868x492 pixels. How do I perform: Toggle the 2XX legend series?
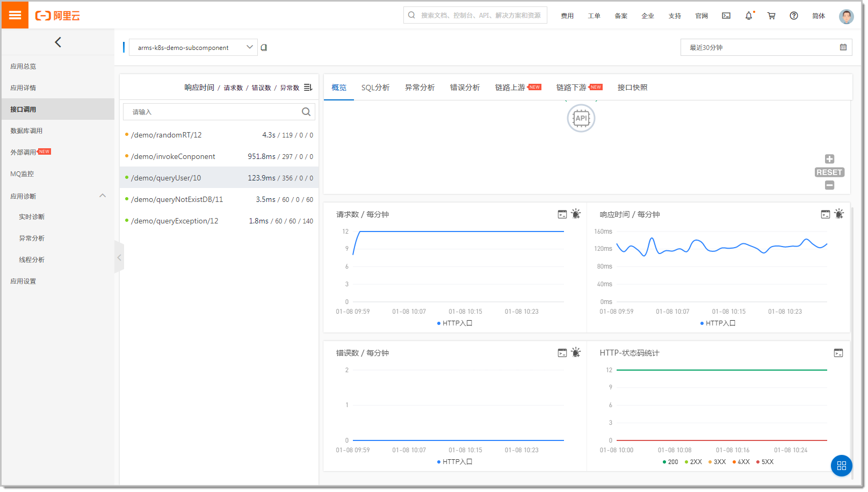click(693, 462)
